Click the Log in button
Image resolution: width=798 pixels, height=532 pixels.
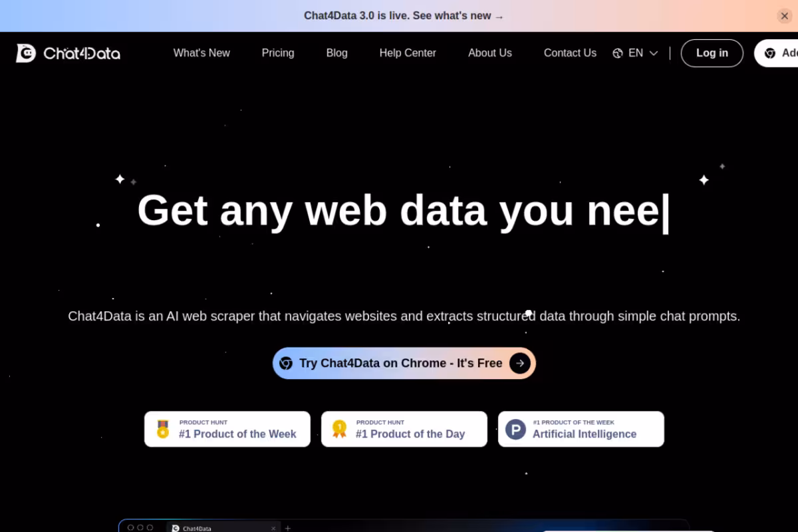pos(712,53)
